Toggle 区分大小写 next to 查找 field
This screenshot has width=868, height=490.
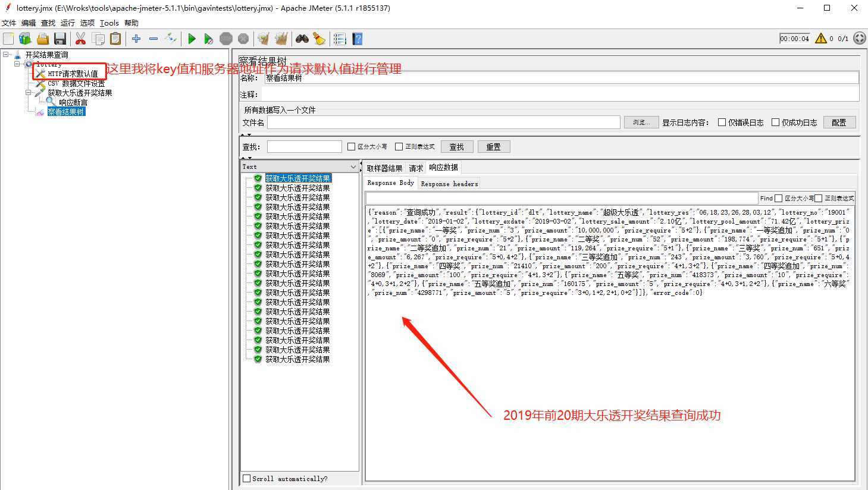pyautogui.click(x=351, y=147)
